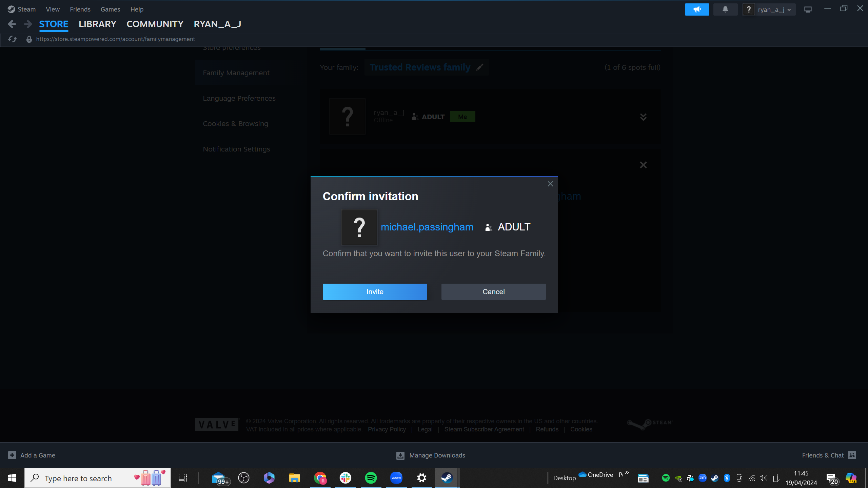Open the Steam menu

point(22,9)
